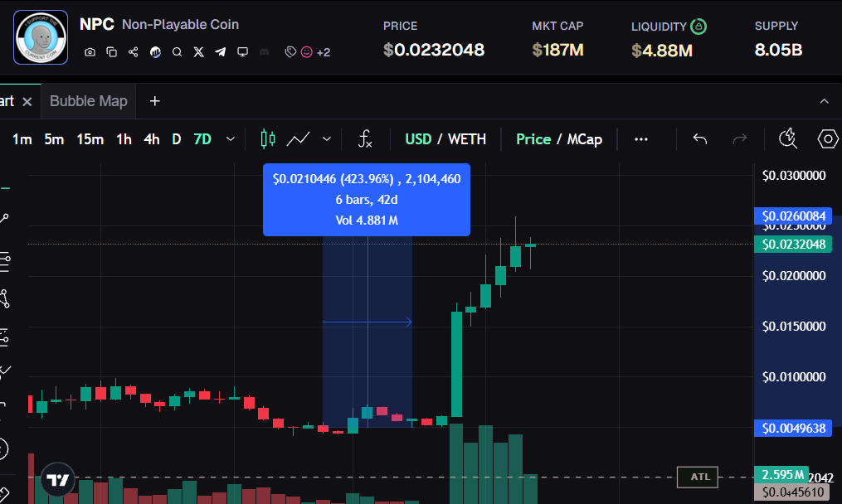Click the $0.0300000 axis label

pos(794,176)
